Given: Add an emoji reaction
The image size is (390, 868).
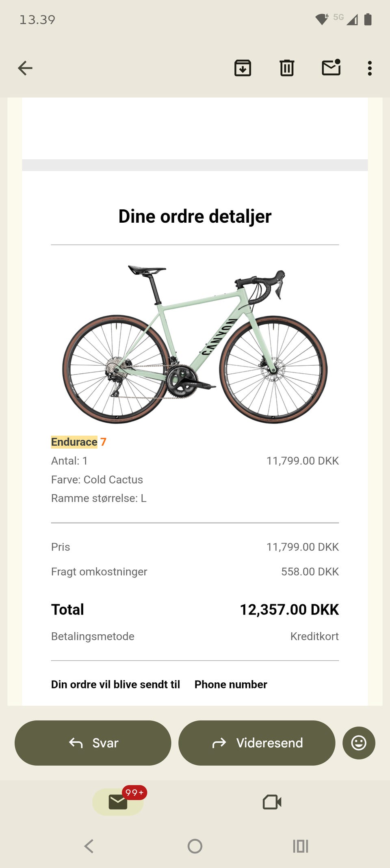Looking at the screenshot, I should tap(359, 743).
